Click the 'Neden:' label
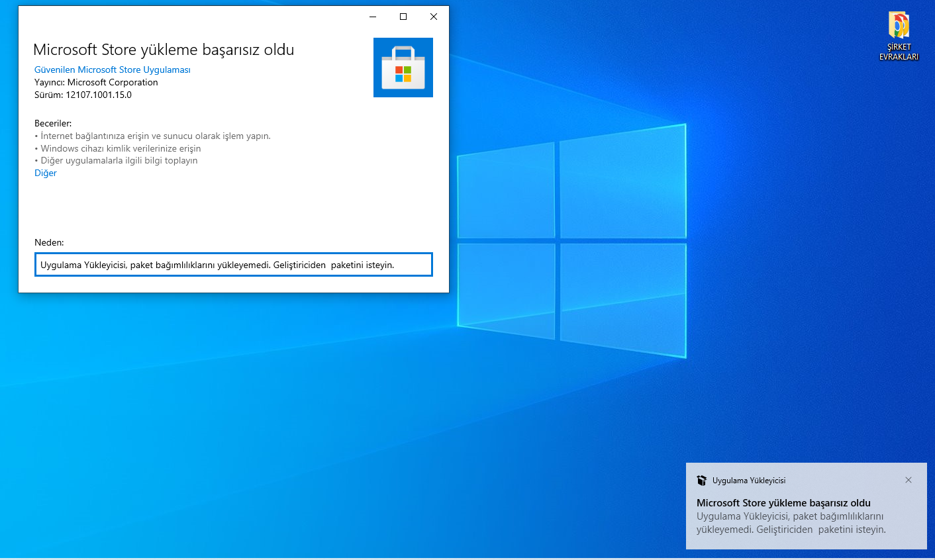The width and height of the screenshot is (935, 560). click(49, 242)
